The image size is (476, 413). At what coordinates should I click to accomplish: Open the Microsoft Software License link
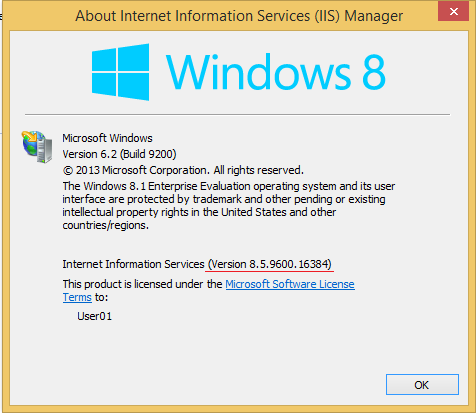[290, 284]
